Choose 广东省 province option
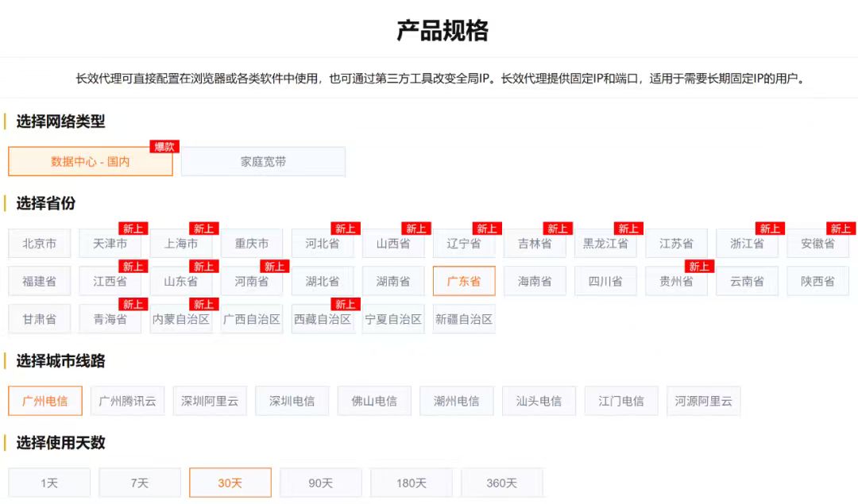Screen dimensions: 858x504 pos(463,281)
